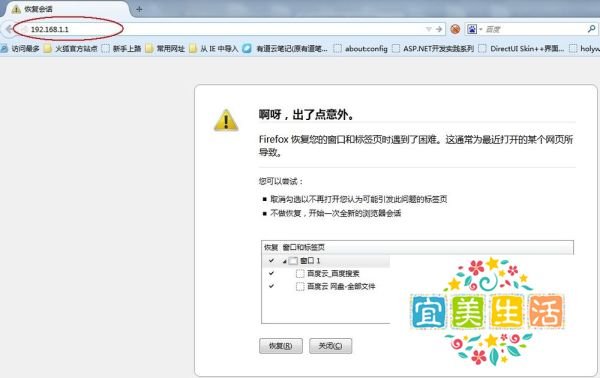Toggle restore checkmark for 窗口 1

271,261
